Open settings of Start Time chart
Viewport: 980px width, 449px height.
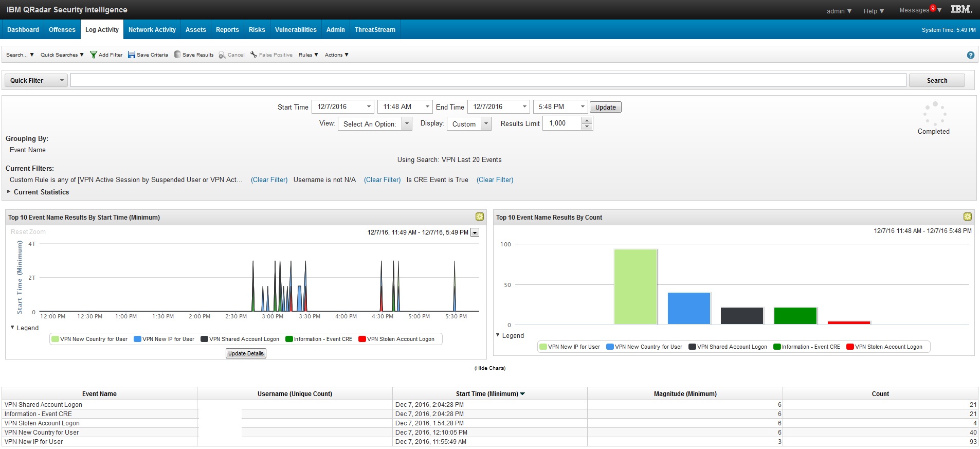pyautogui.click(x=479, y=217)
